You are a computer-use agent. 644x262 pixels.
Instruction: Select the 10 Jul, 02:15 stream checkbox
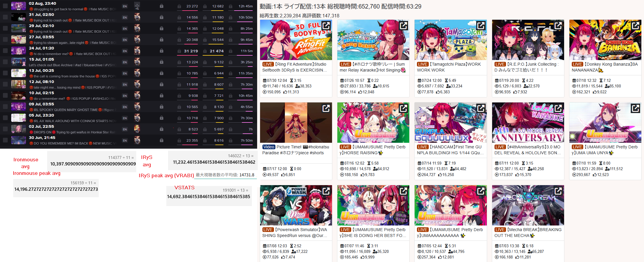(5, 95)
